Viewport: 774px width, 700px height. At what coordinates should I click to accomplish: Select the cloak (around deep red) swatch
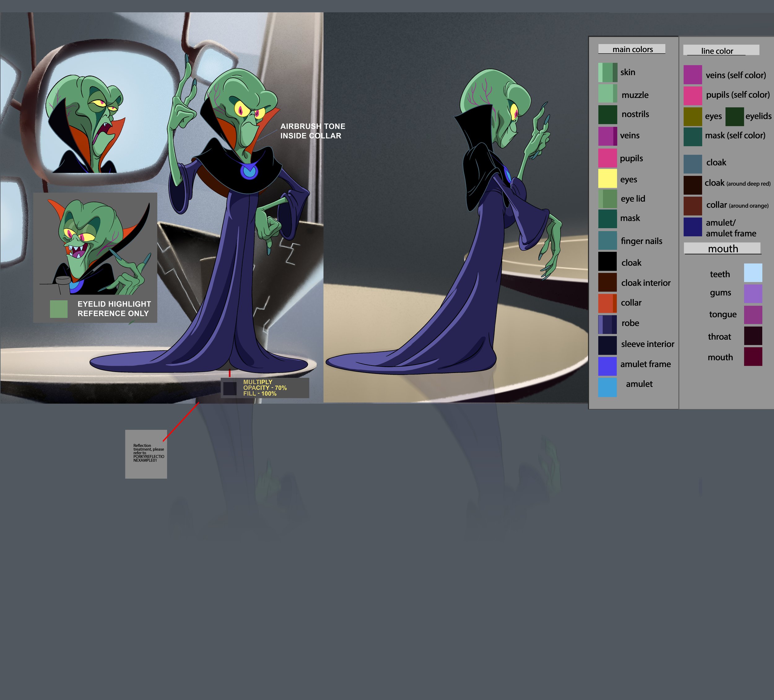point(693,185)
